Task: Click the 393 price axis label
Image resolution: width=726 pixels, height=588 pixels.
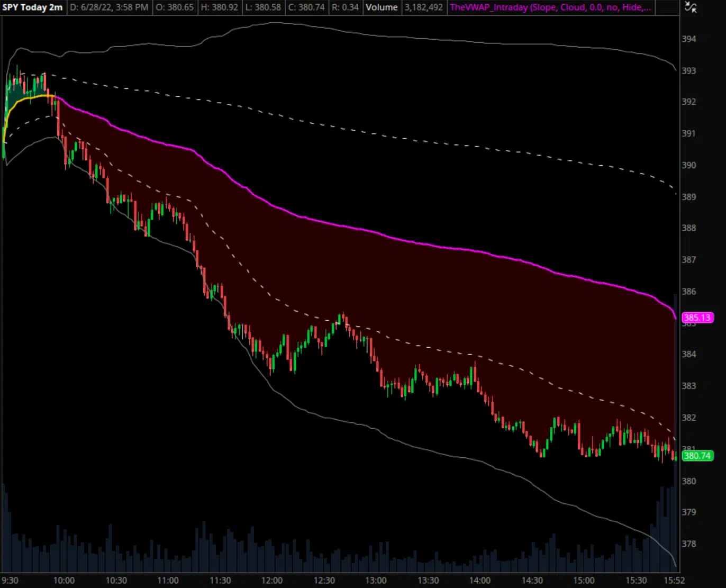Action: point(689,70)
